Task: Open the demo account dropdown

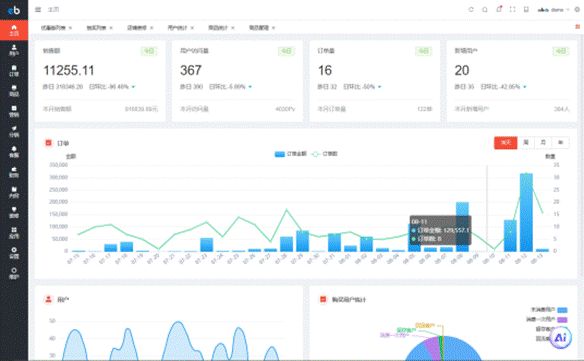Action: click(x=553, y=10)
